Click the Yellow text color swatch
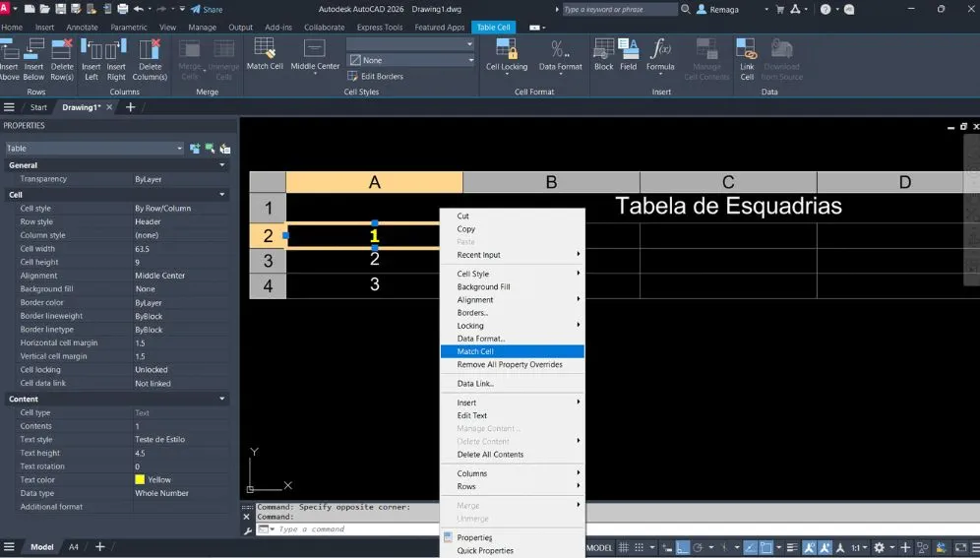Viewport: 980px width, 558px height. (140, 480)
